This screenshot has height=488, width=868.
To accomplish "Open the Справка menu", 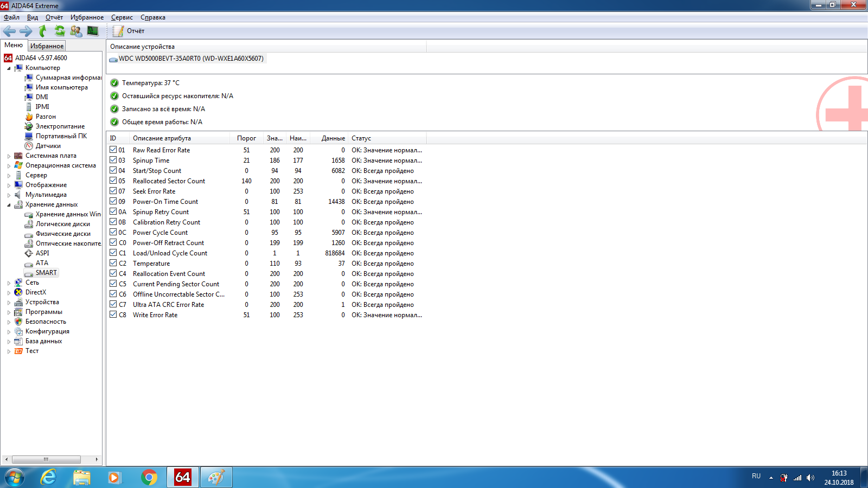I will [x=153, y=17].
